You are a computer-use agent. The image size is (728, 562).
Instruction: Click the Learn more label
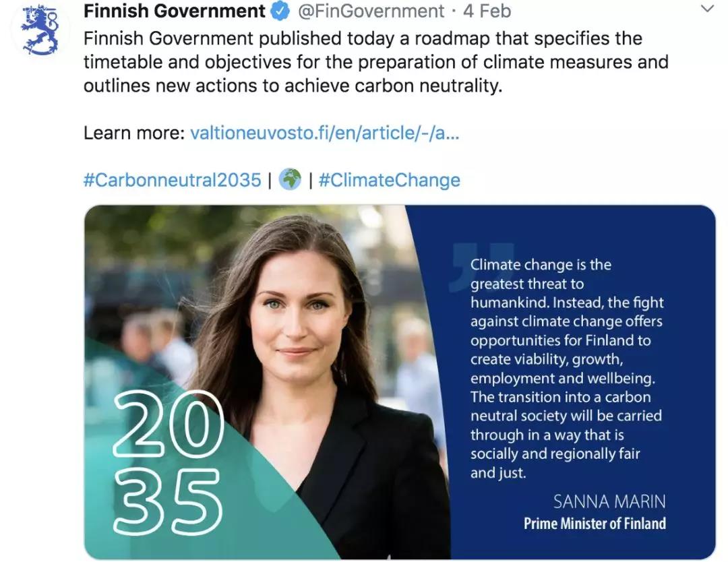point(134,133)
